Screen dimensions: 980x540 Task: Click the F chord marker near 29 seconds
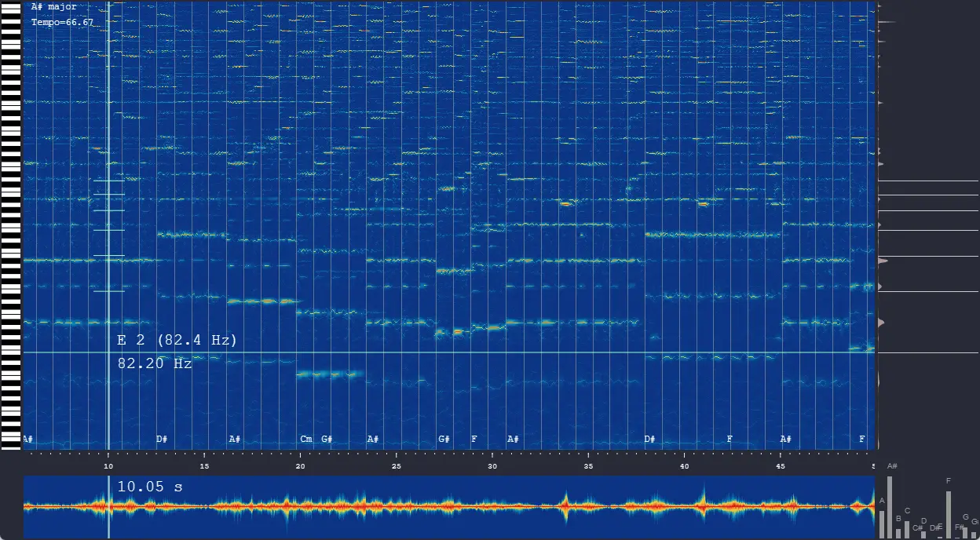[x=474, y=439]
